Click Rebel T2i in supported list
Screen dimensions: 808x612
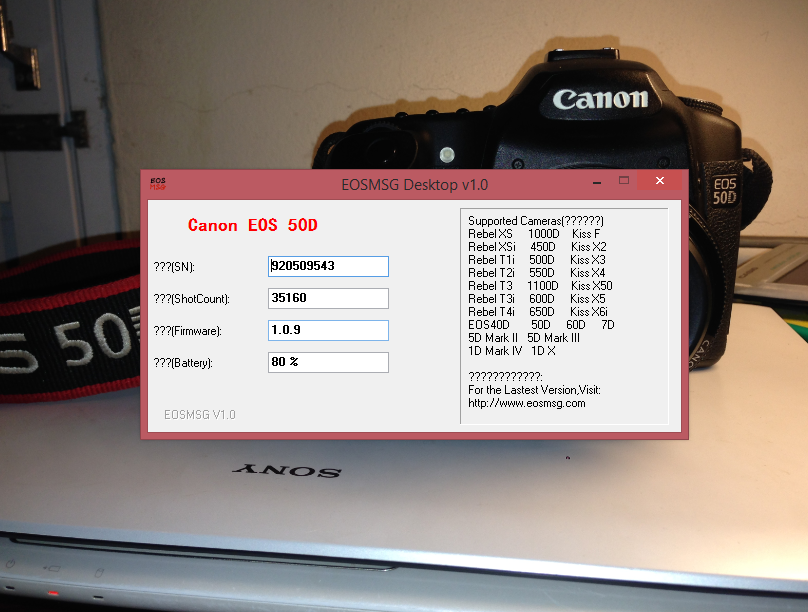point(491,273)
